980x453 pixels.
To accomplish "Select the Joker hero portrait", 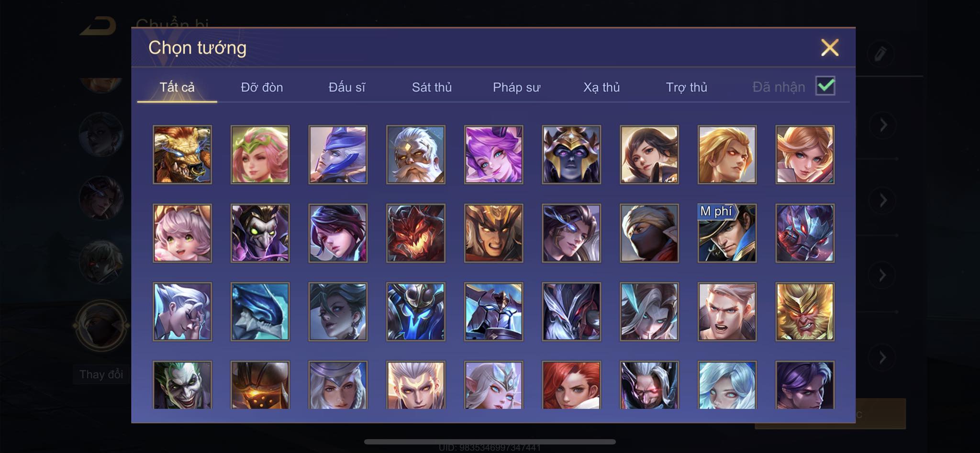I will [182, 385].
